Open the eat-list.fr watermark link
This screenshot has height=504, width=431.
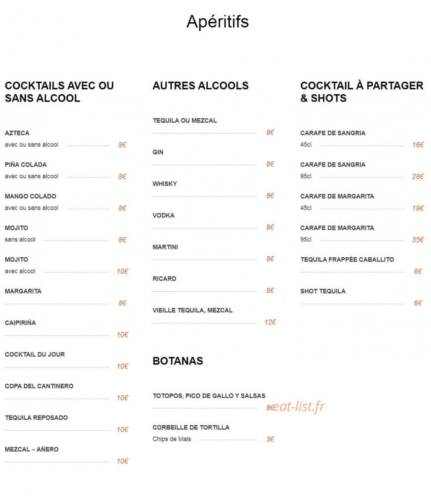click(299, 407)
